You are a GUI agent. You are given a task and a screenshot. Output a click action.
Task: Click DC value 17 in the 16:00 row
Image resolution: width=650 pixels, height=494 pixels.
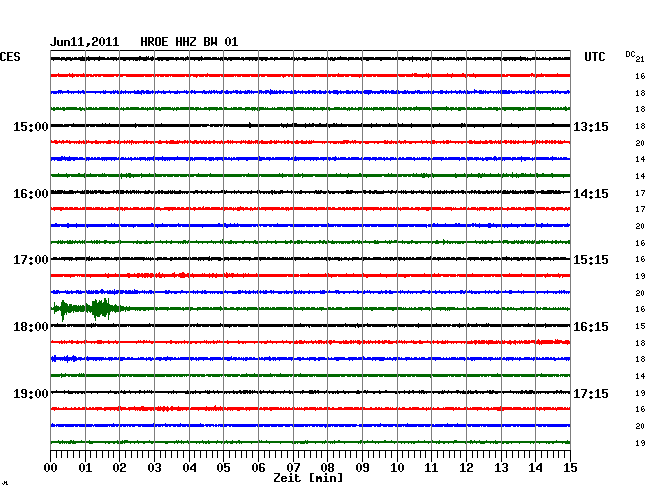pyautogui.click(x=640, y=193)
